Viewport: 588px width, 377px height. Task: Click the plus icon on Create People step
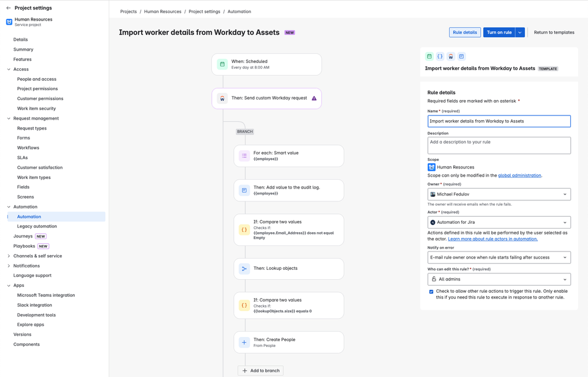[244, 342]
